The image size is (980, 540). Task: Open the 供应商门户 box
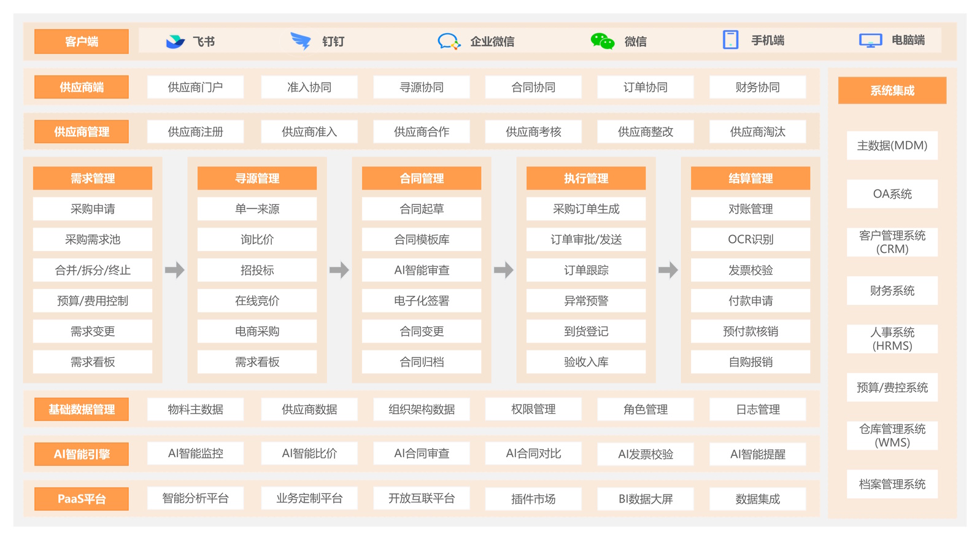[x=195, y=87]
